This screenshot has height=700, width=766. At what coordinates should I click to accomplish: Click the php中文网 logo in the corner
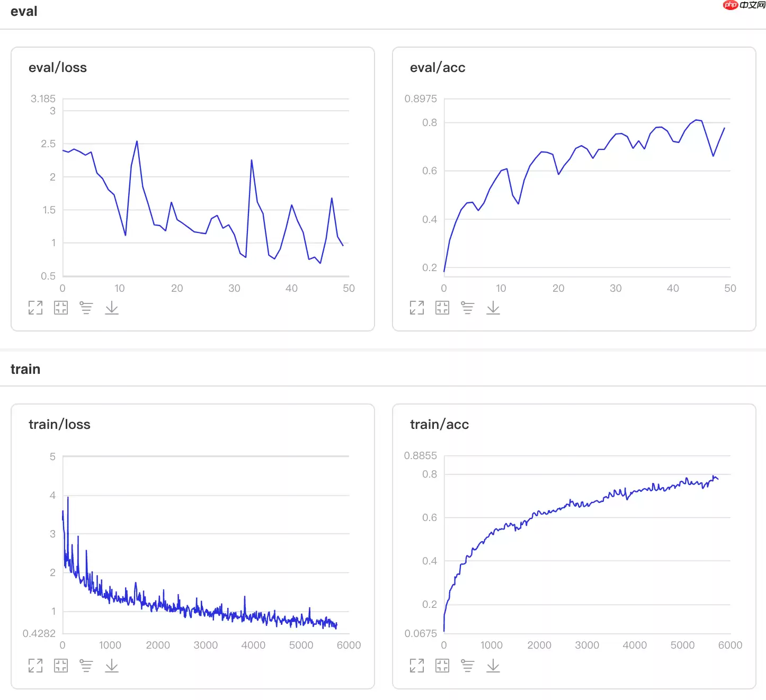pos(744,5)
